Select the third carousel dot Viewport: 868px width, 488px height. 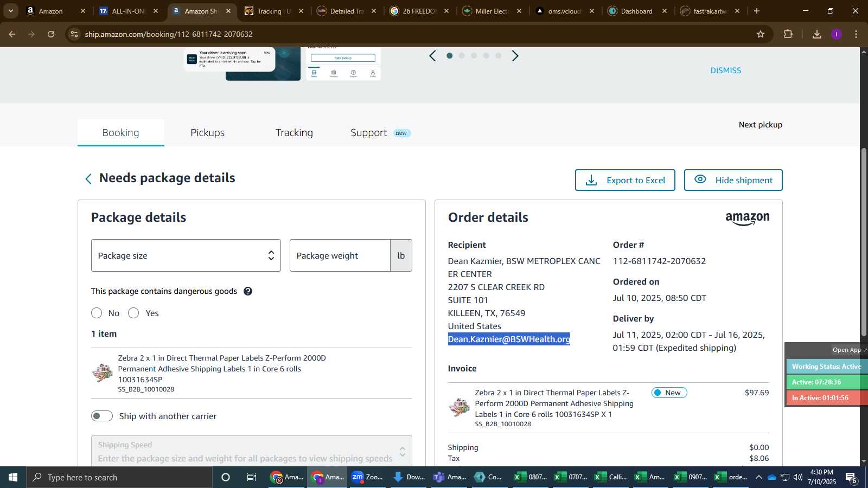(x=474, y=55)
